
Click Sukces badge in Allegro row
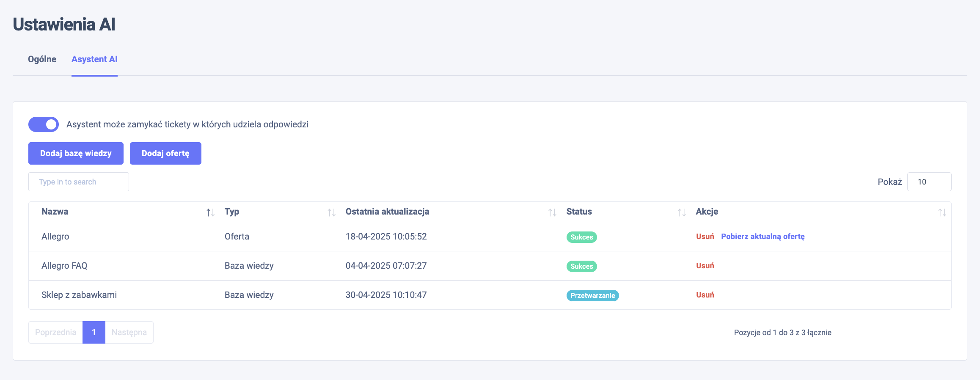pyautogui.click(x=582, y=237)
